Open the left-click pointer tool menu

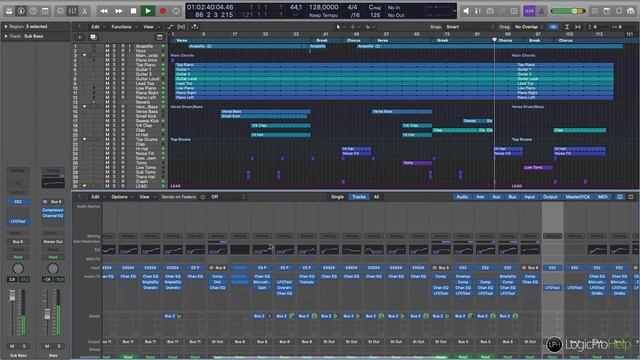[340, 27]
